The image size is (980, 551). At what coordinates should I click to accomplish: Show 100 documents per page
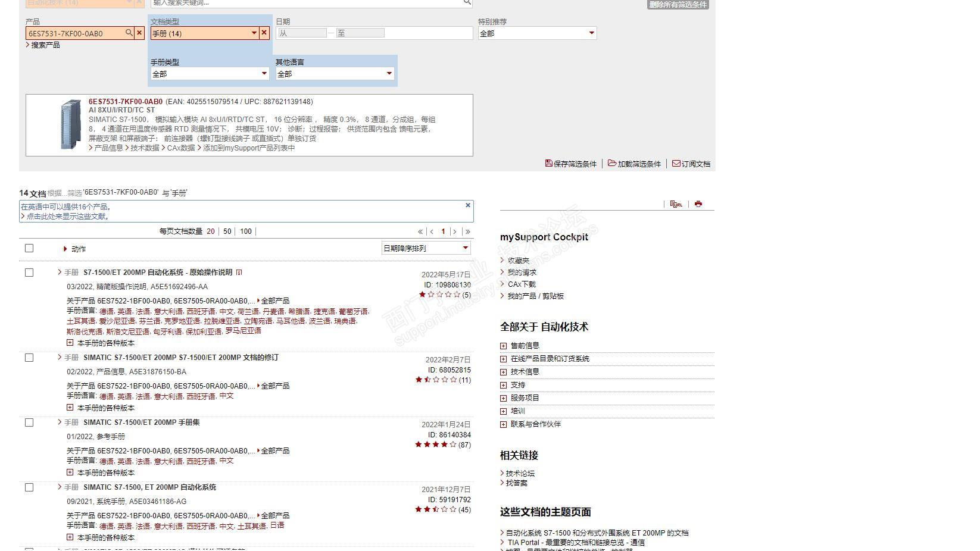click(x=246, y=231)
